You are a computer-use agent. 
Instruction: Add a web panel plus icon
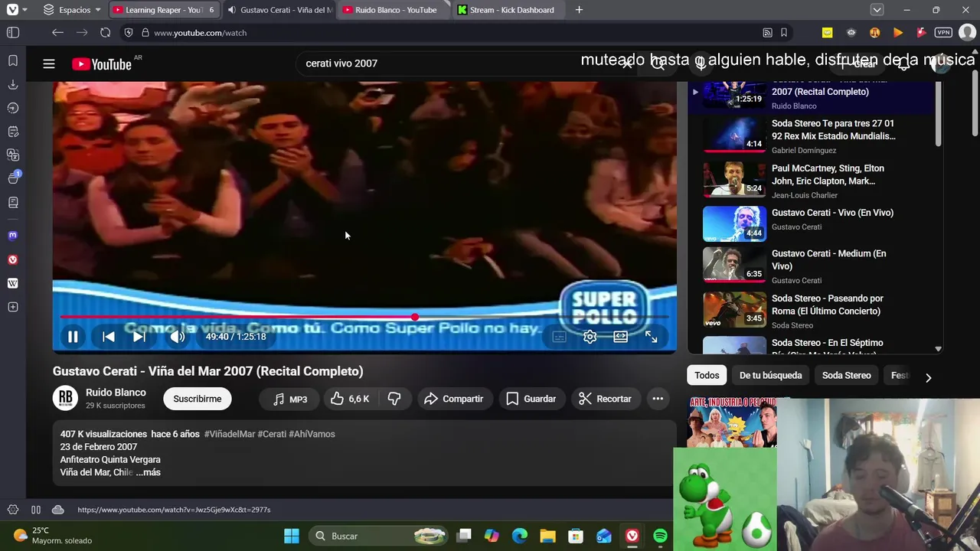coord(12,307)
